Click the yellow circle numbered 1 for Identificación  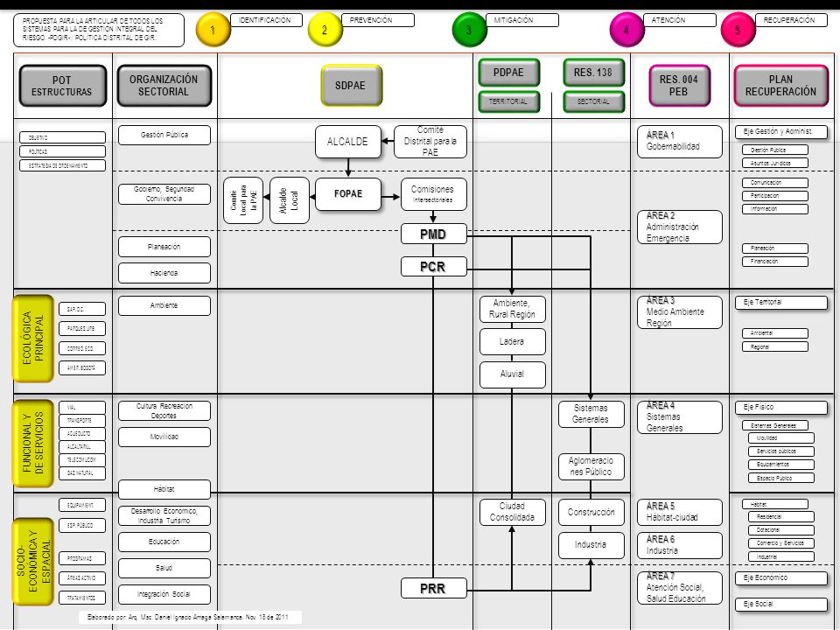213,30
